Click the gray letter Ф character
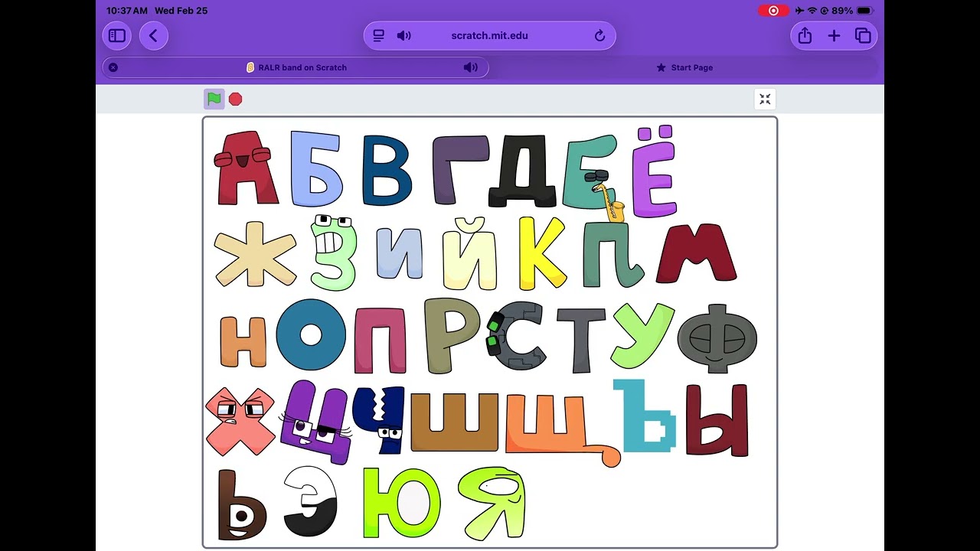This screenshot has height=551, width=980. pos(717,338)
